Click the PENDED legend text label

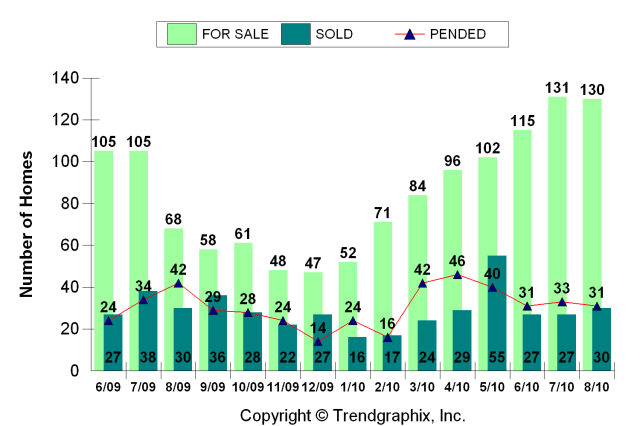(x=457, y=34)
